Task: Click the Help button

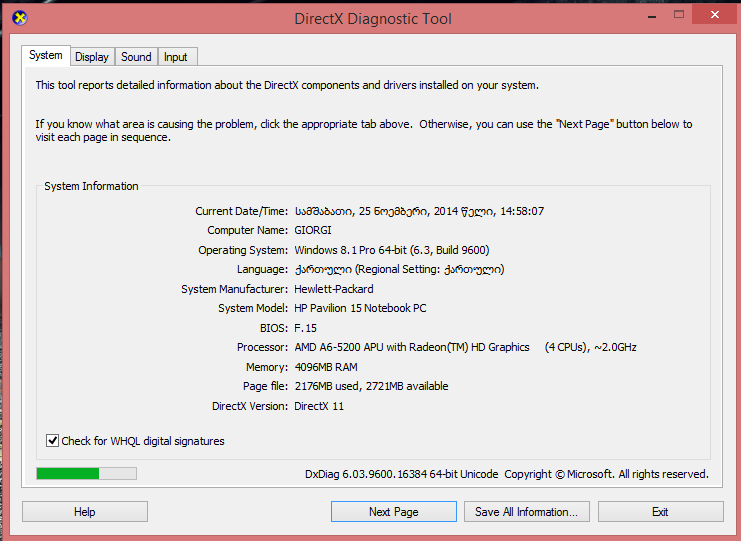Action: 85,512
